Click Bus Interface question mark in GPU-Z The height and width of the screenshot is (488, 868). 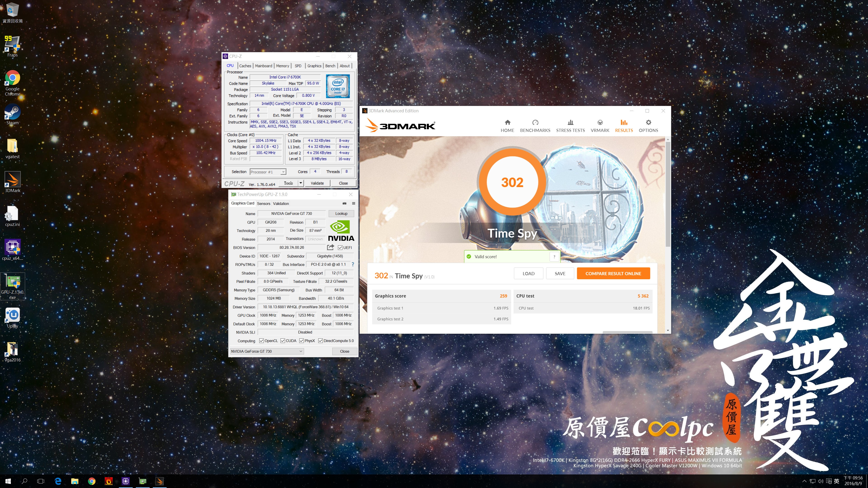pos(353,264)
